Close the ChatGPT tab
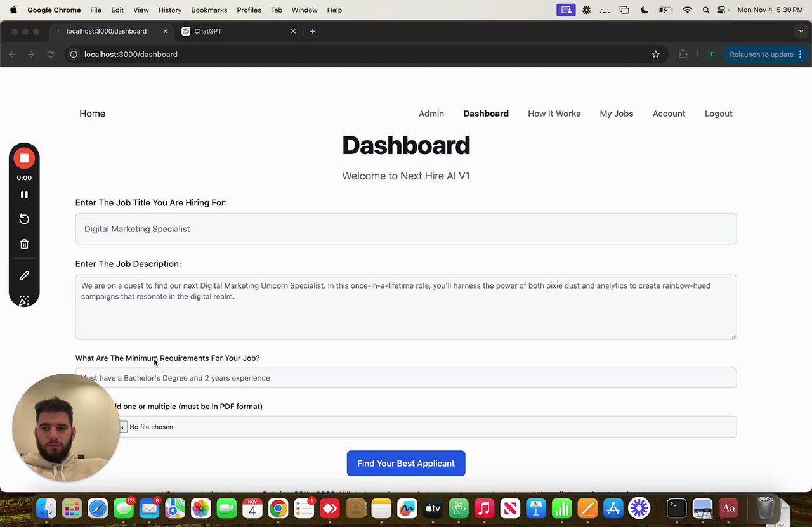This screenshot has height=527, width=812. pos(293,31)
